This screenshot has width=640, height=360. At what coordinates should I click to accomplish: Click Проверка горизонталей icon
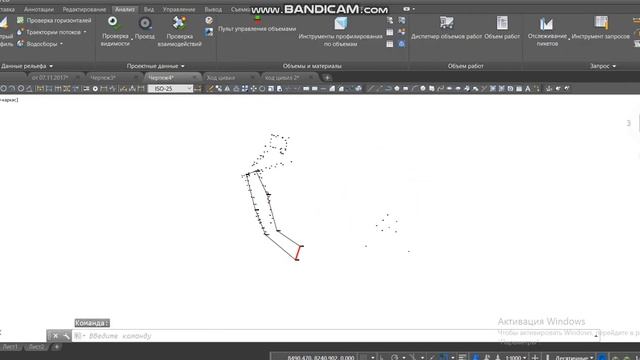(x=20, y=20)
